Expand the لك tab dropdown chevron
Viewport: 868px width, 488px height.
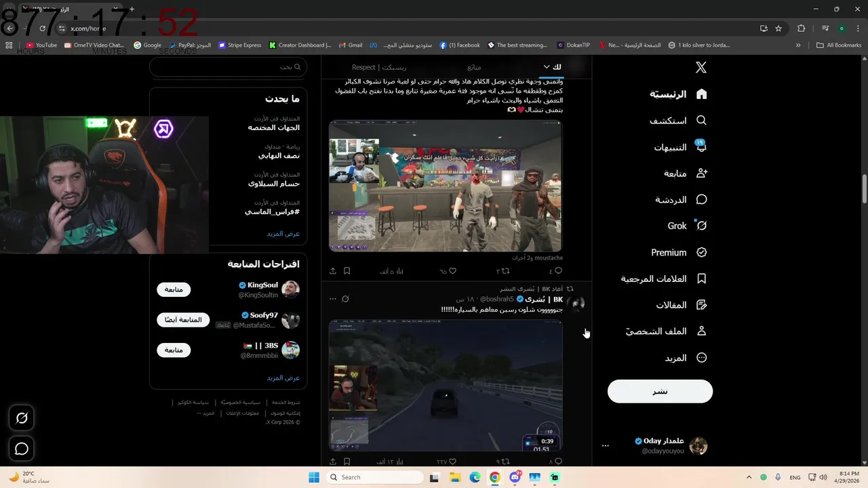(547, 66)
